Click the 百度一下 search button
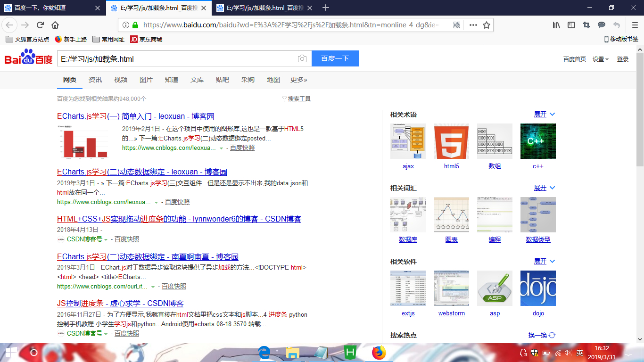Screen dimensions: 644x362 (335, 58)
